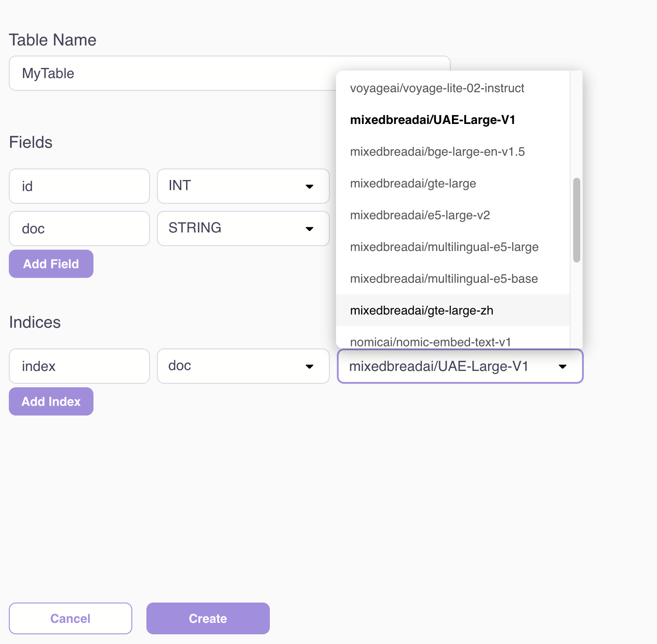The width and height of the screenshot is (657, 644).
Task: Cancel the table creation
Action: click(71, 618)
